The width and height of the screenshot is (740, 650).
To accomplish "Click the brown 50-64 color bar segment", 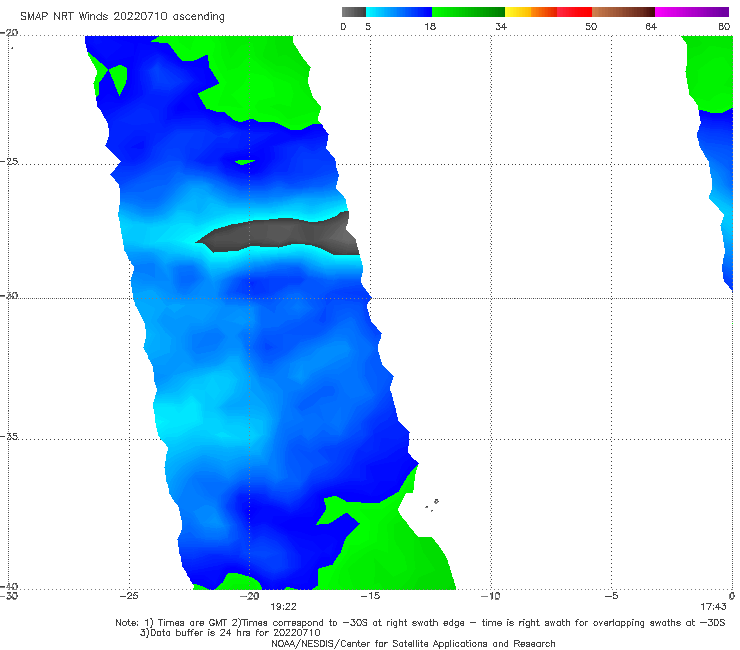I will (x=623, y=12).
